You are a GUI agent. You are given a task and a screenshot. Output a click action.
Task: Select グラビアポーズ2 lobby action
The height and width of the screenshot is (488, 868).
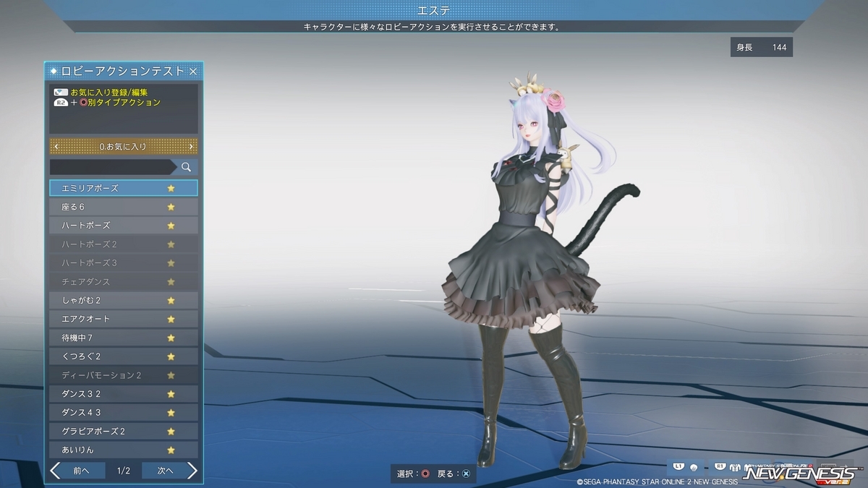point(124,432)
